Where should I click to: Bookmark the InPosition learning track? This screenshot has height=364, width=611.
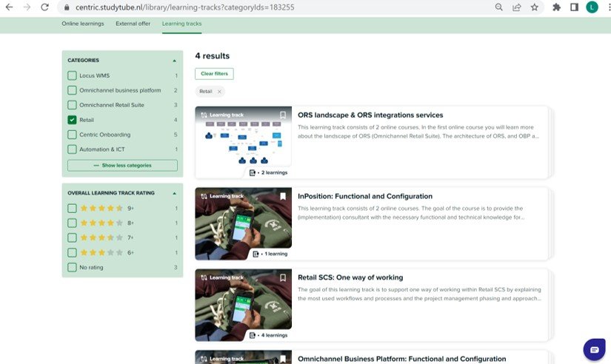click(x=283, y=197)
